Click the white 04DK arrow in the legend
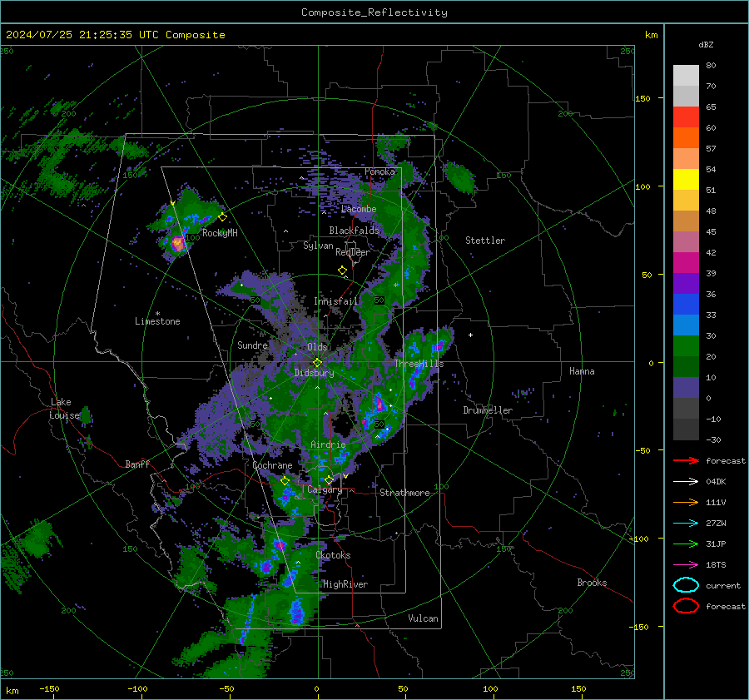 tap(686, 482)
